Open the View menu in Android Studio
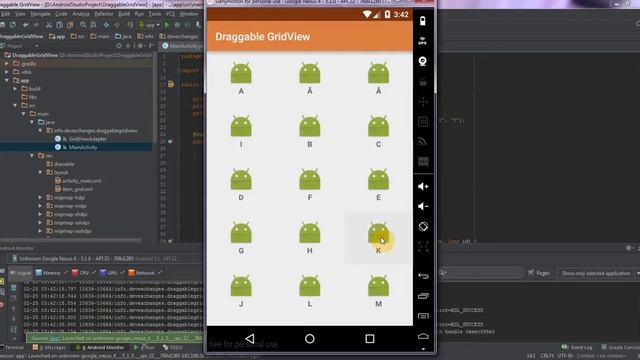This screenshot has height=360, width=640. point(20,14)
